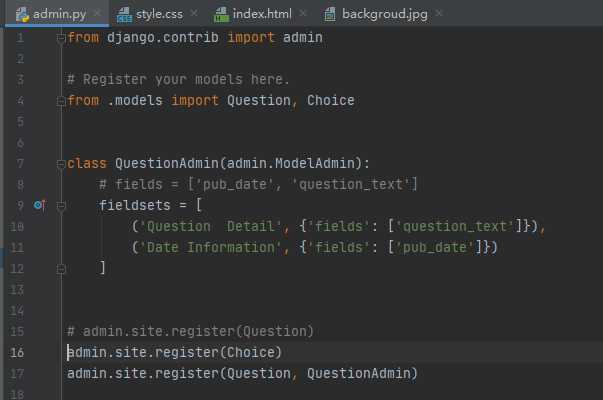Click the word QuestionAdmin on line 17
The height and width of the screenshot is (400, 603).
click(x=361, y=373)
